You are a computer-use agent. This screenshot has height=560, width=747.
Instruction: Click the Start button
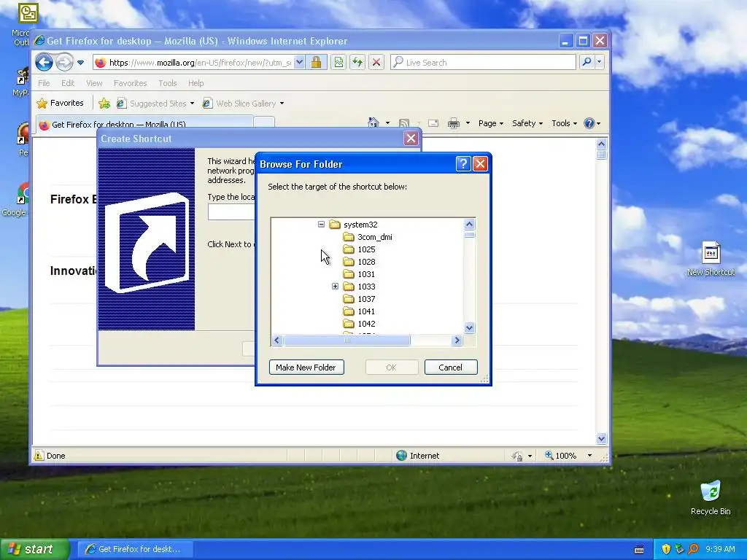(34, 550)
